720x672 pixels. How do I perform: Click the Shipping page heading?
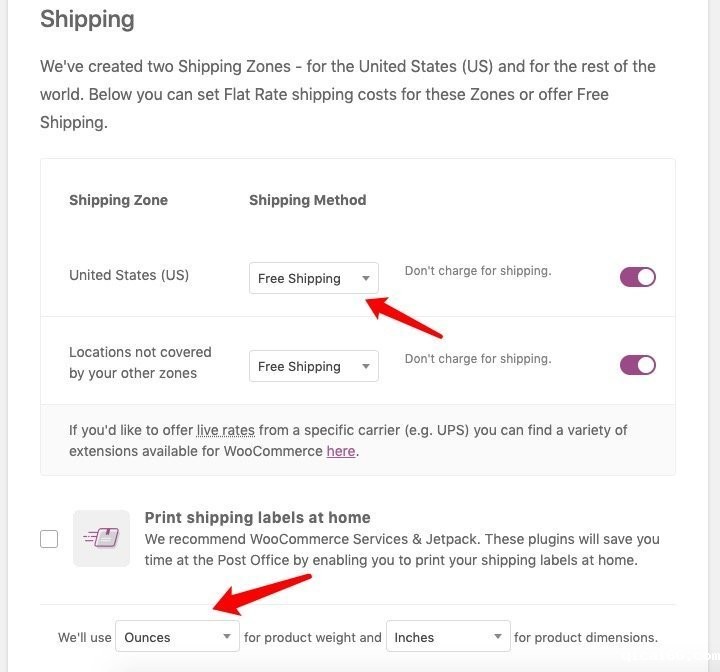click(87, 19)
